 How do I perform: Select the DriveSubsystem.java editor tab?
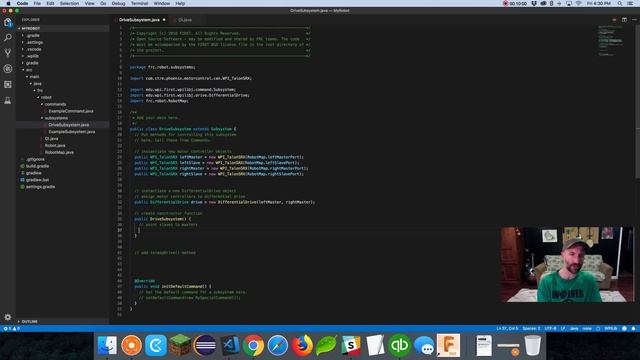click(139, 20)
